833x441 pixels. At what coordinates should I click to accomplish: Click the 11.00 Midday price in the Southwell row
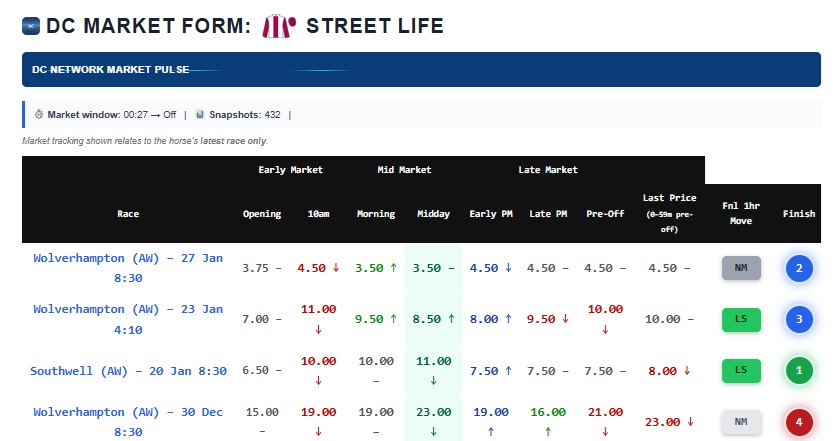[x=433, y=361]
